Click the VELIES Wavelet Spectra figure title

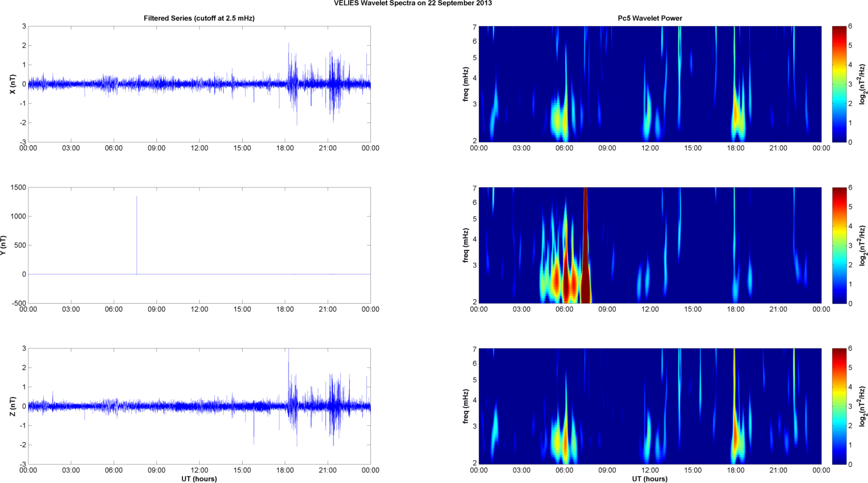(413, 3)
